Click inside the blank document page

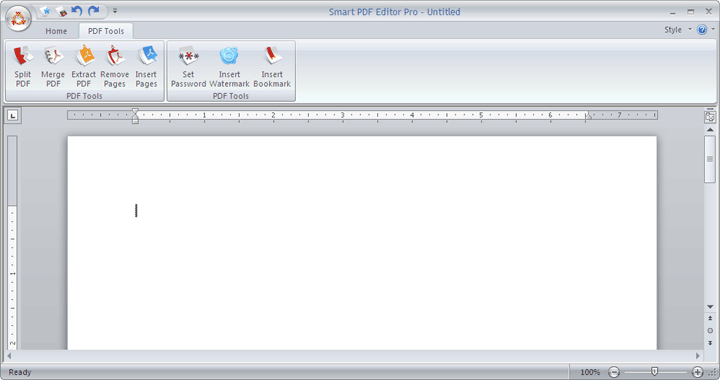tap(362, 242)
